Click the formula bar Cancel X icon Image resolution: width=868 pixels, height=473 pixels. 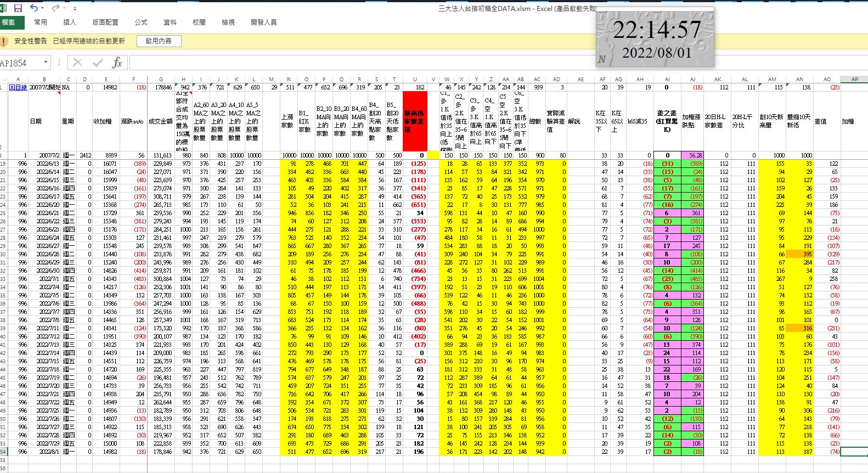pyautogui.click(x=78, y=63)
